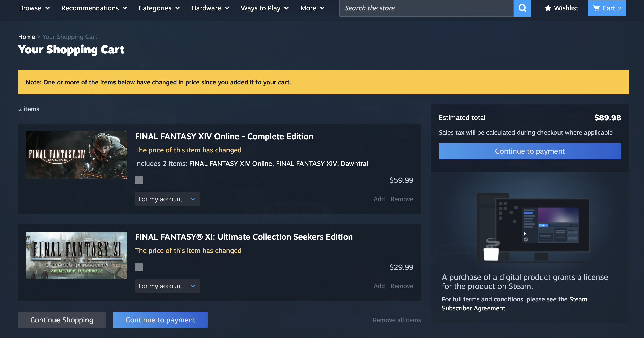Screen dimensions: 644x338
Task: Click the magnifying glass search icon
Action: point(522,8)
